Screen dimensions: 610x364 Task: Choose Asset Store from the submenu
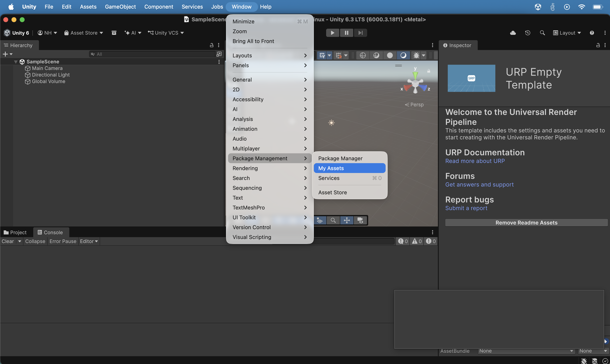350,192
